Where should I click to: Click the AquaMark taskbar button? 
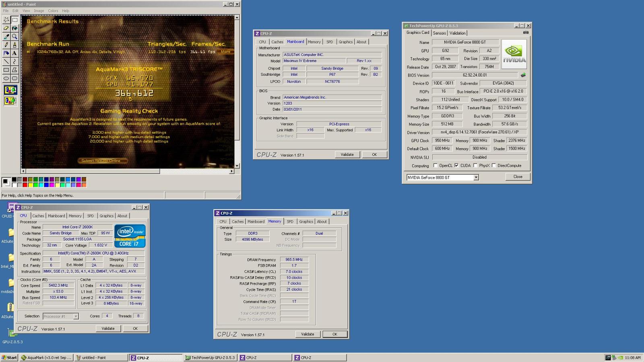46,358
